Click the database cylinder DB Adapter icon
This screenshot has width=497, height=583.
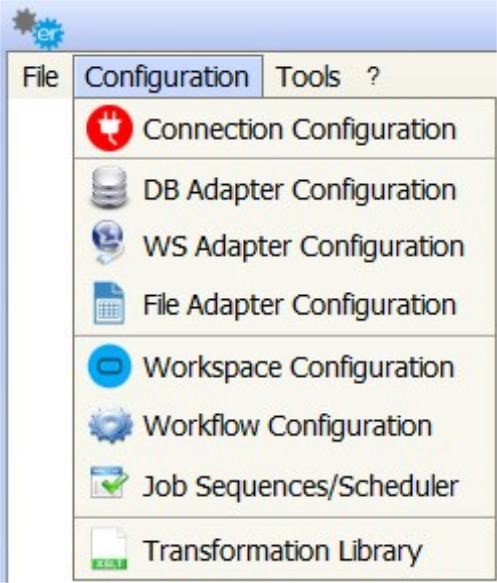pos(110,187)
